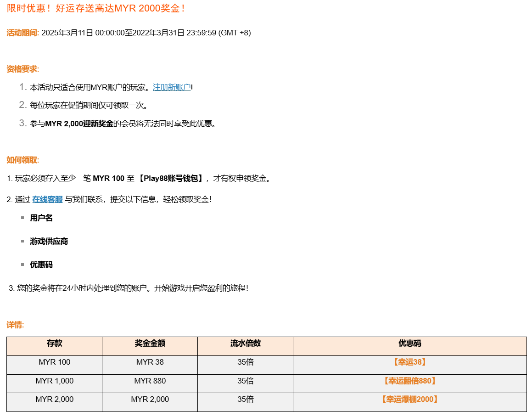
Task: Click the 注册新账户 link
Action: 172,87
